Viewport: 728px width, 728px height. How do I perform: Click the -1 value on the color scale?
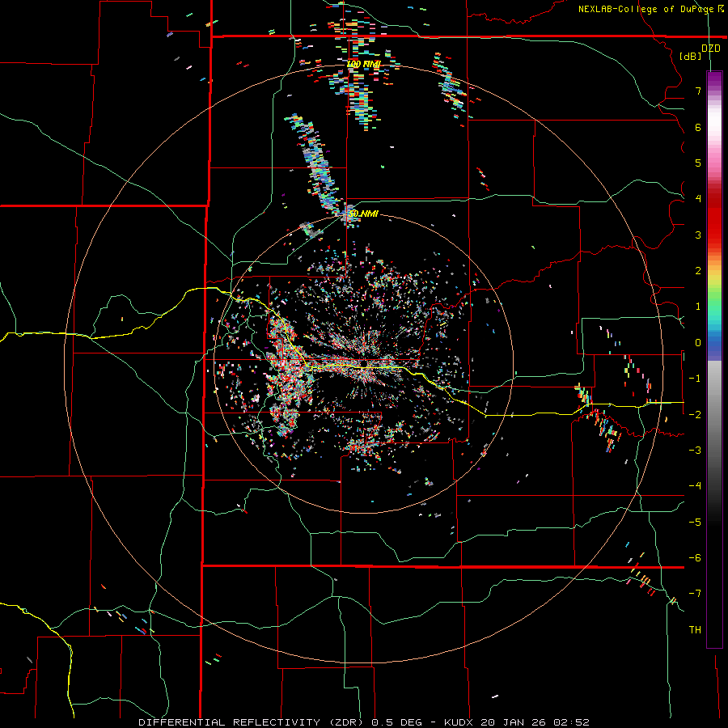pos(695,379)
